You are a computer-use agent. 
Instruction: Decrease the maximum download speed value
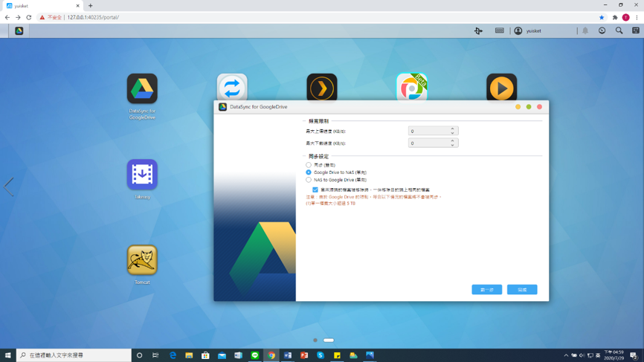tap(452, 145)
